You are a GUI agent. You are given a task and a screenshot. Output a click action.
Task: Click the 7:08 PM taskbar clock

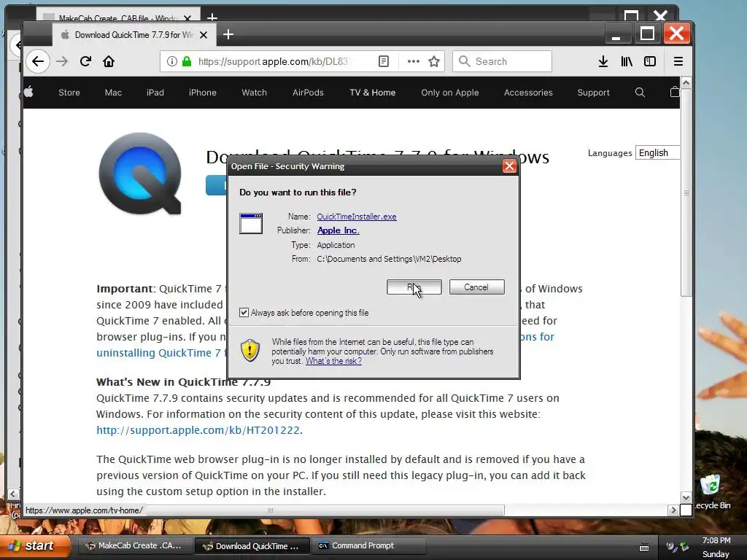[x=716, y=540]
